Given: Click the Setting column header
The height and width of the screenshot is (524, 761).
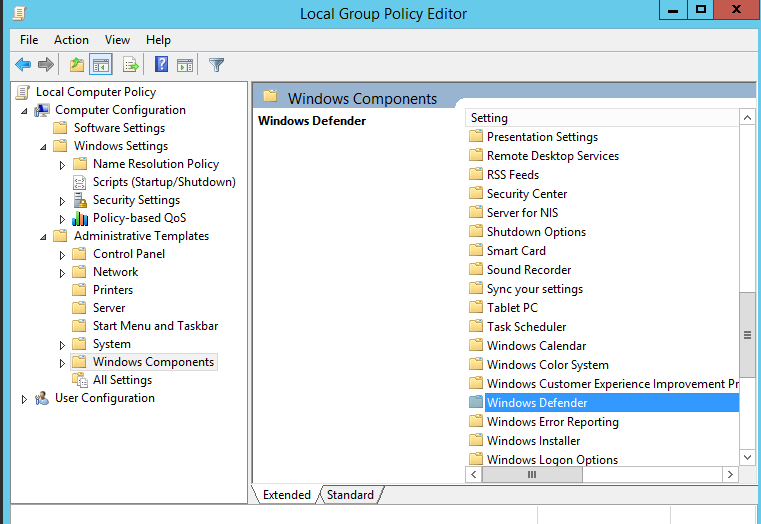Looking at the screenshot, I should [x=602, y=118].
